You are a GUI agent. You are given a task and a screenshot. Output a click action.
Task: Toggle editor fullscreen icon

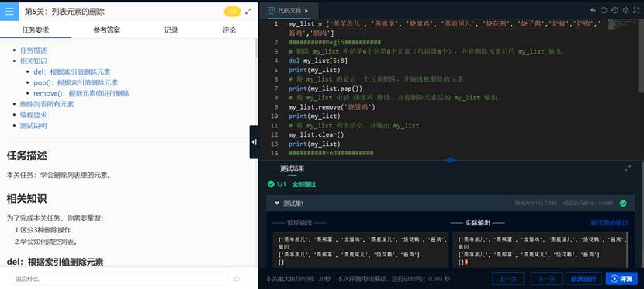636,10
